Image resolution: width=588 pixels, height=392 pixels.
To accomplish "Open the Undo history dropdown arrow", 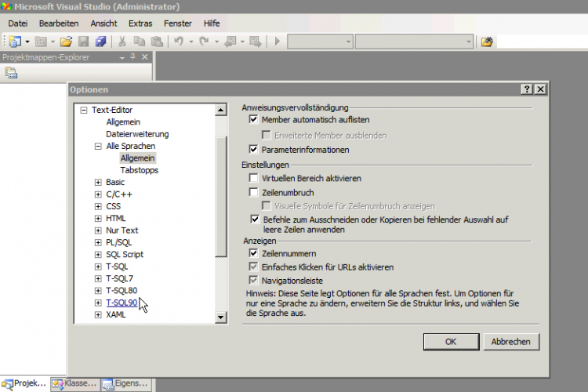I will click(x=191, y=42).
